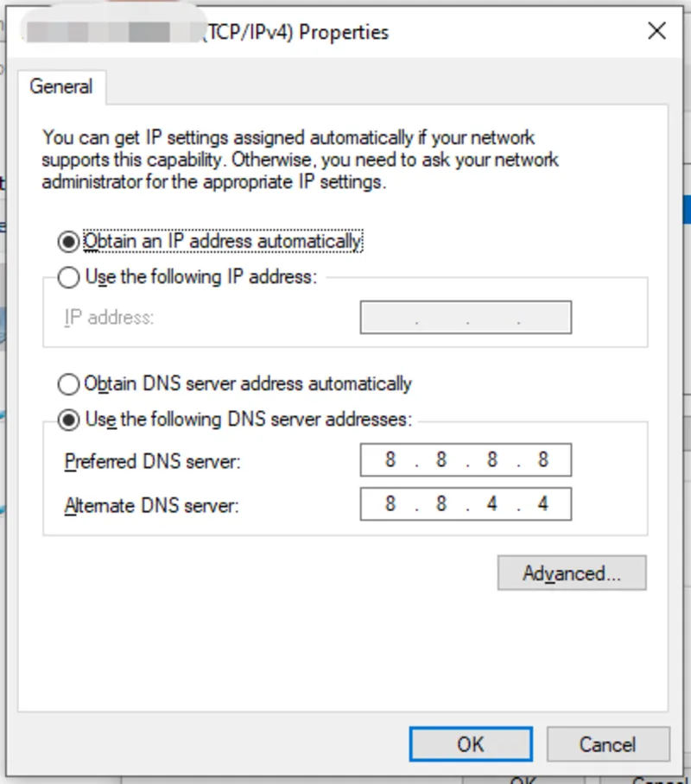Click the greyed-out IP address field
The height and width of the screenshot is (784, 691).
pos(466,318)
